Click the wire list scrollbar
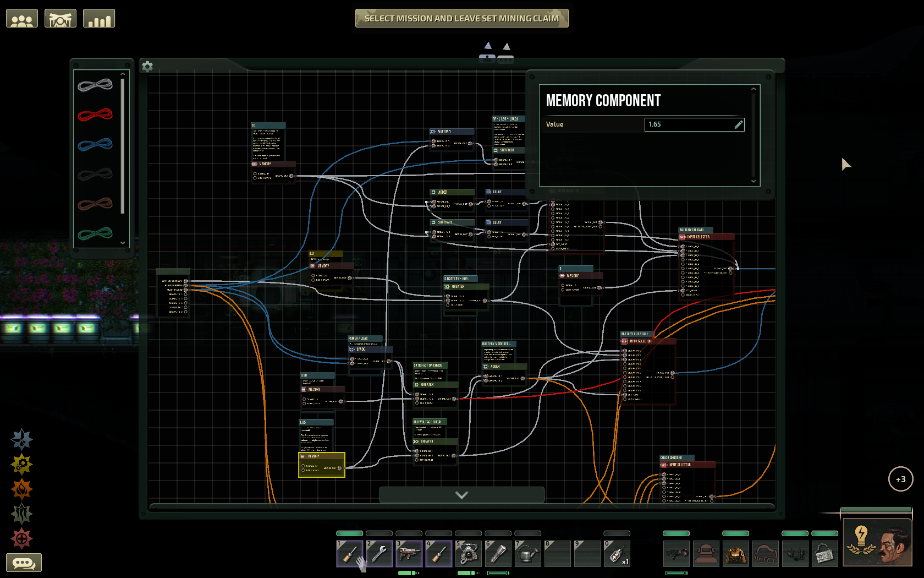924x578 pixels. 123,146
